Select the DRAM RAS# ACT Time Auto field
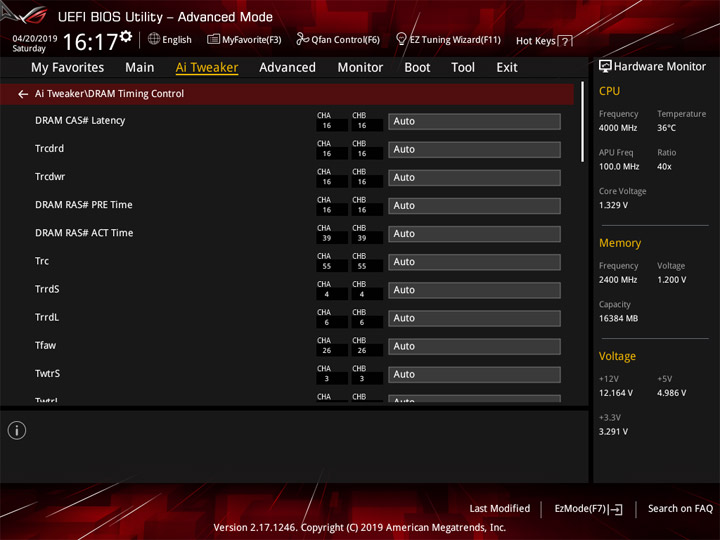The image size is (720, 540). coord(474,234)
